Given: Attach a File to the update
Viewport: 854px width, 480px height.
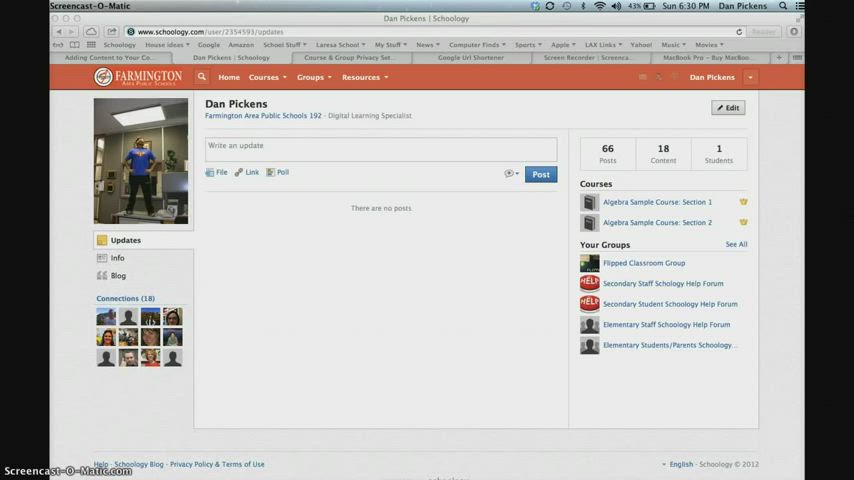Looking at the screenshot, I should 216,173.
